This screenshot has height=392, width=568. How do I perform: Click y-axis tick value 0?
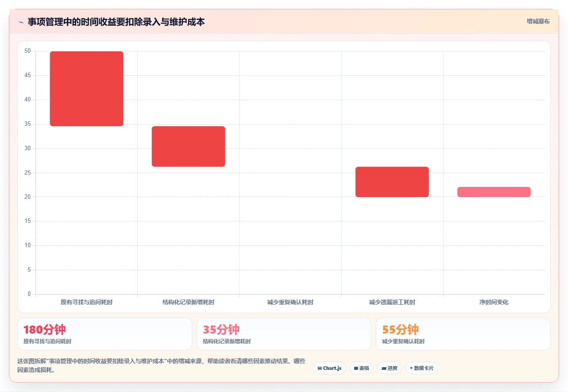[x=29, y=294]
